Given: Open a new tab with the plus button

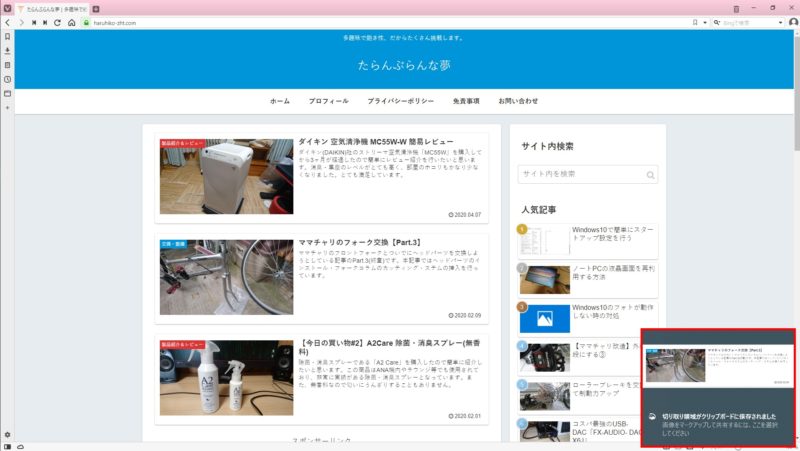Looking at the screenshot, I should [96, 9].
